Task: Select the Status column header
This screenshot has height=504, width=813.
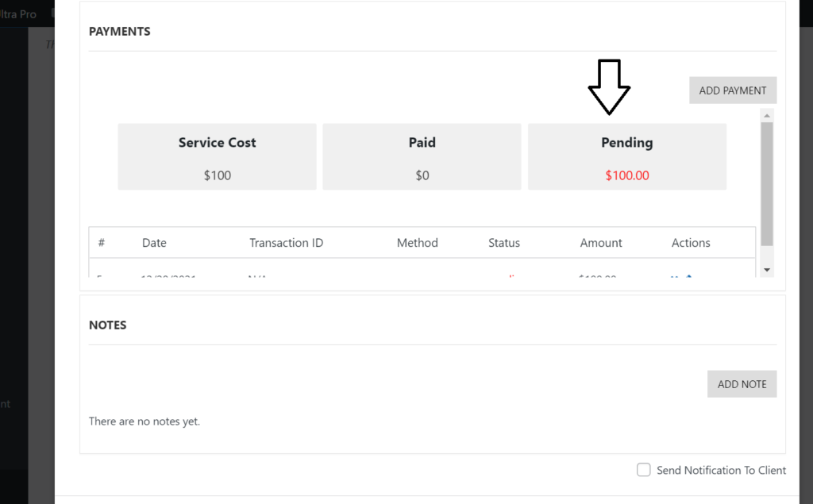Action: pyautogui.click(x=504, y=243)
